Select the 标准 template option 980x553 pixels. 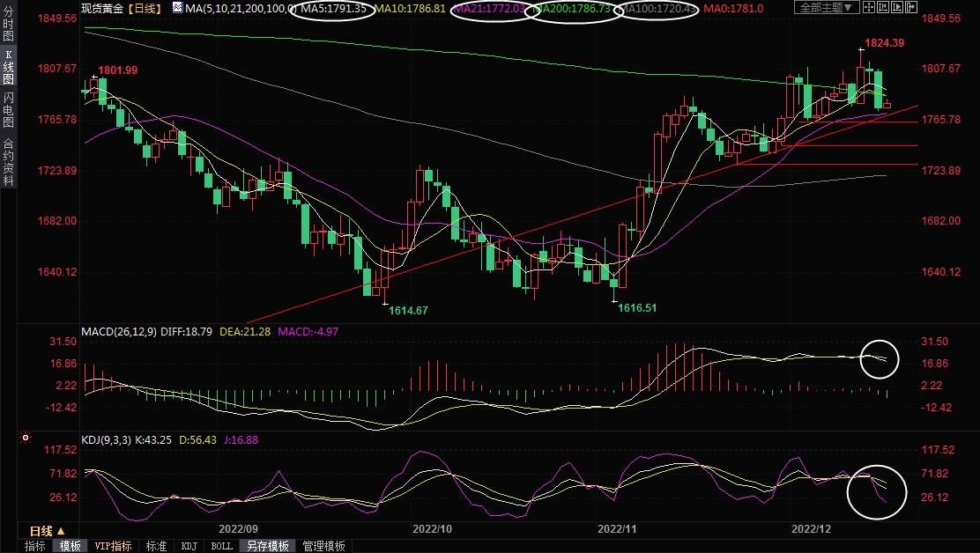157,546
